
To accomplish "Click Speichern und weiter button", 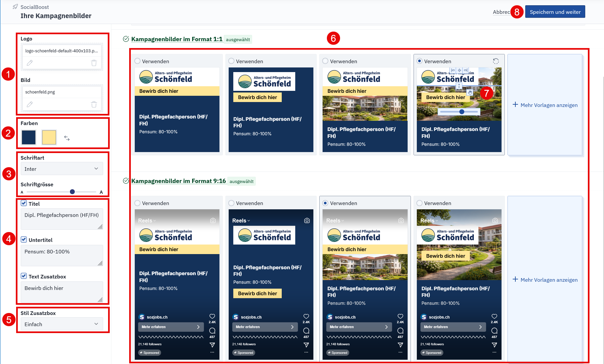I will click(555, 12).
